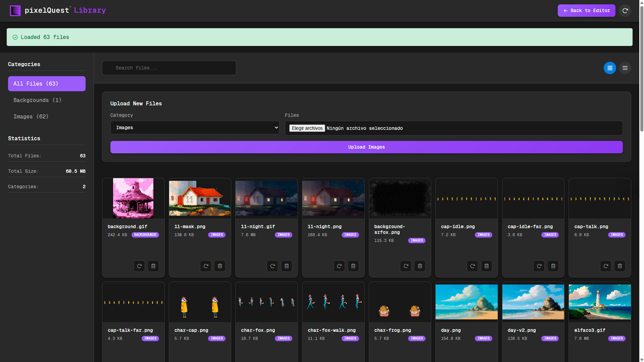This screenshot has width=644, height=362.
Task: Delete the cap-talk.png file
Action: tap(620, 266)
